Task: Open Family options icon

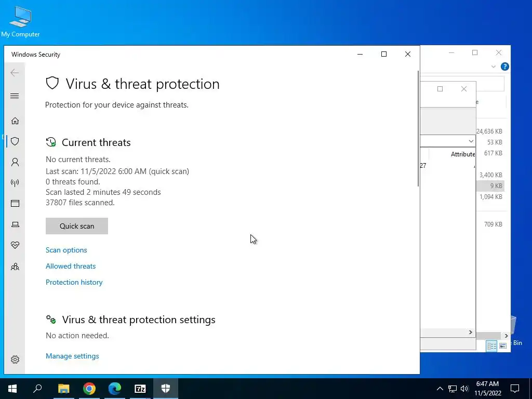Action: 15,267
